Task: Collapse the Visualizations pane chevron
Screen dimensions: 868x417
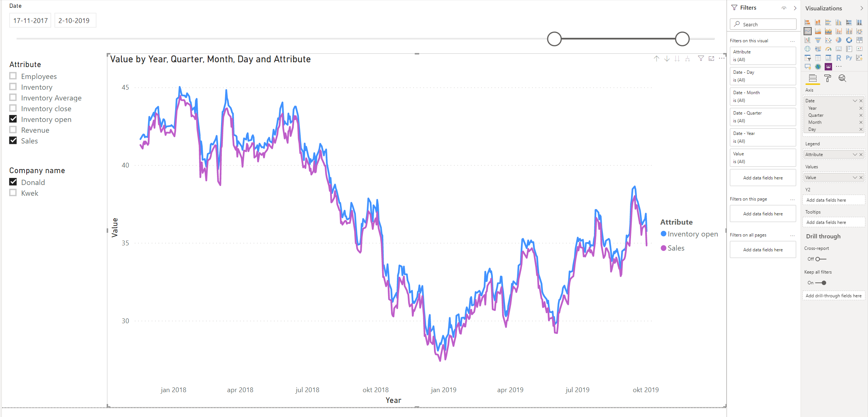Action: tap(862, 8)
